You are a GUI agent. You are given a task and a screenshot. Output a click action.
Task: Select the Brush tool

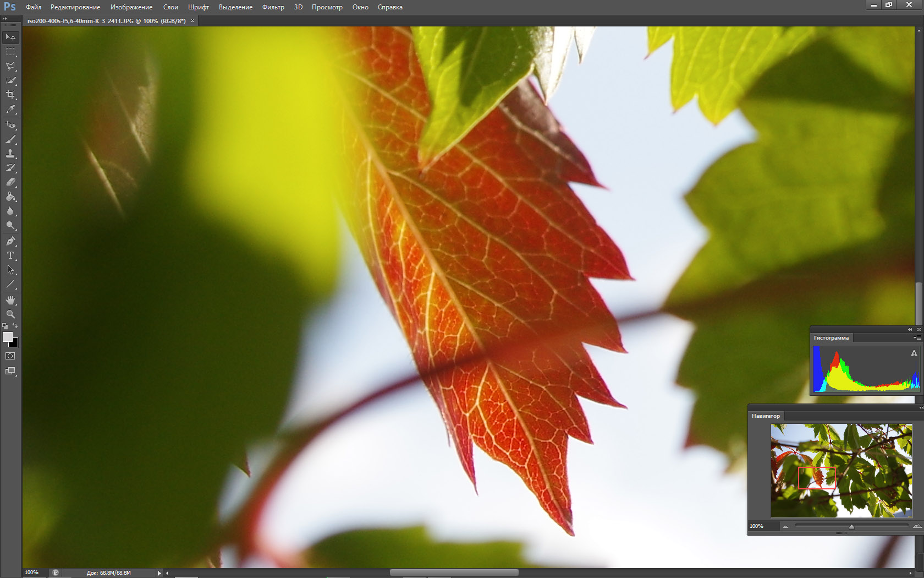coord(10,139)
